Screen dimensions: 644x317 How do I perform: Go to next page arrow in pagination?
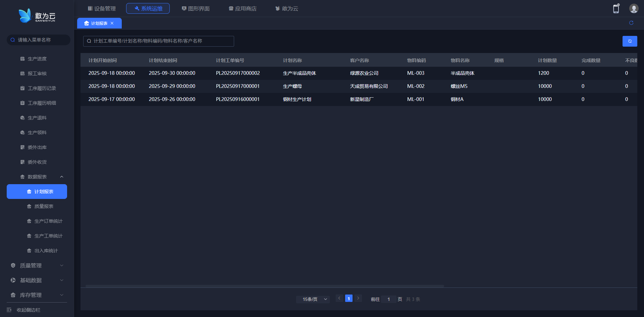[358, 298]
